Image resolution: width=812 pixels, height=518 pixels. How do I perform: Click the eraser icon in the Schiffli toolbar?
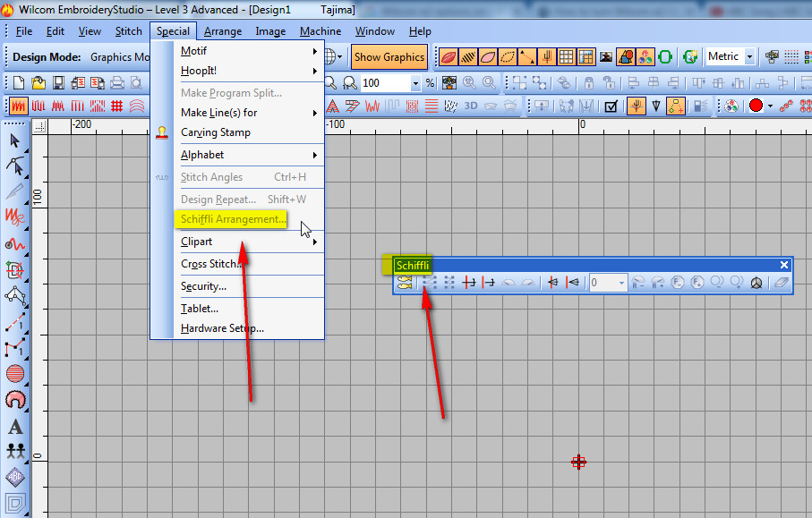[782, 283]
